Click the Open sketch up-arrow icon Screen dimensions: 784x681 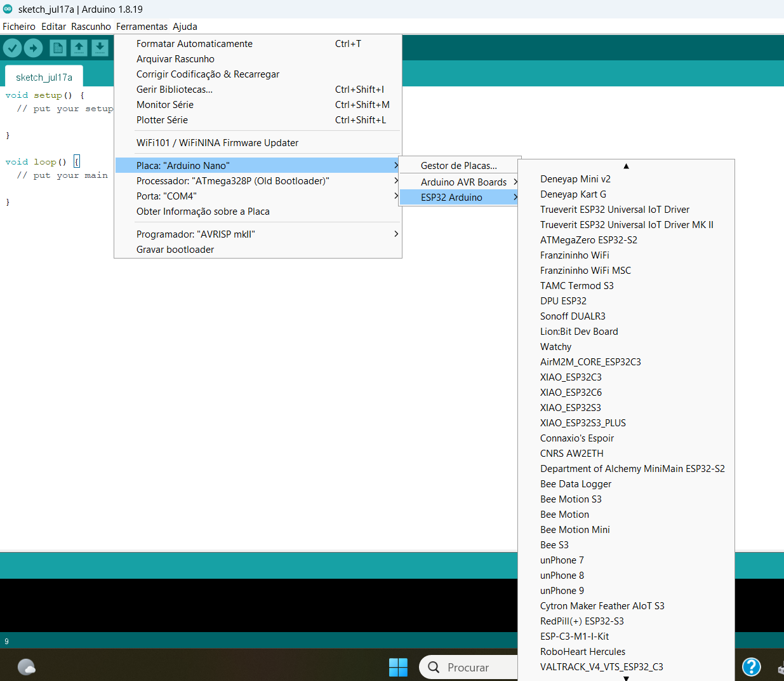click(79, 48)
